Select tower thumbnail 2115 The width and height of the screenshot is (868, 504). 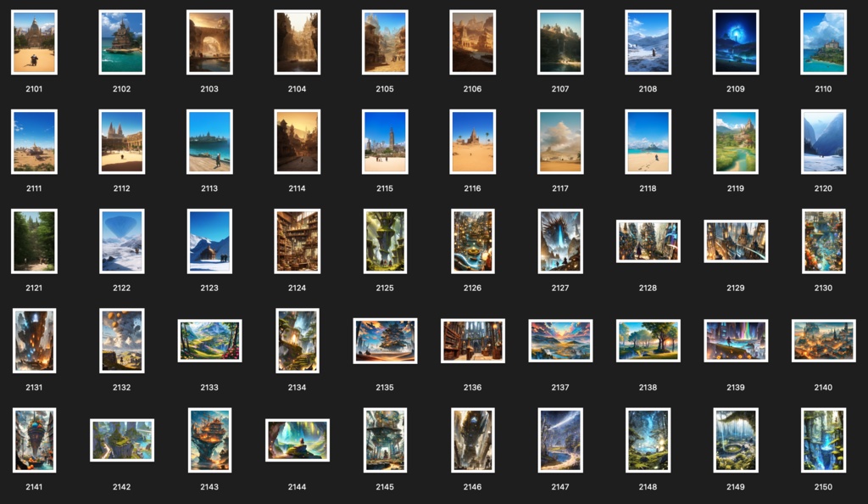(385, 142)
